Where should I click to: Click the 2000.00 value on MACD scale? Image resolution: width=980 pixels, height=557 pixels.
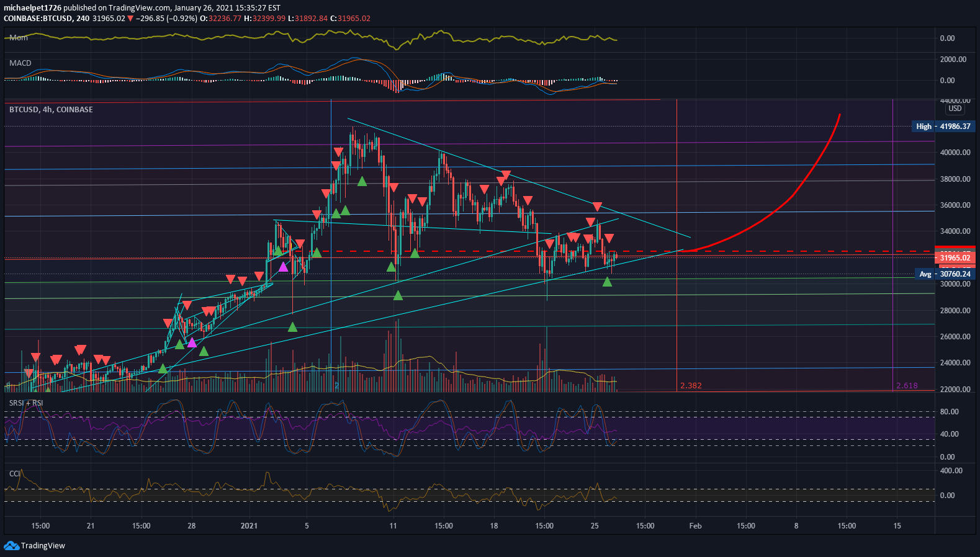[953, 60]
